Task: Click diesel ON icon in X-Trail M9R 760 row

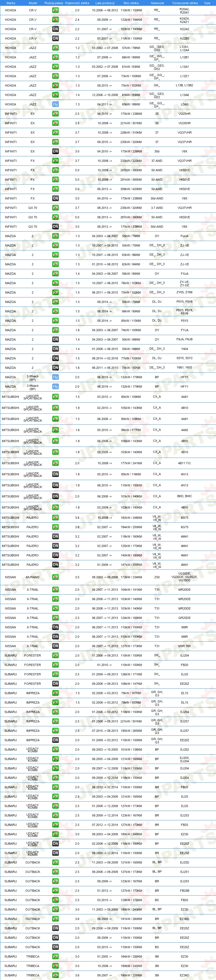Action: click(x=56, y=646)
